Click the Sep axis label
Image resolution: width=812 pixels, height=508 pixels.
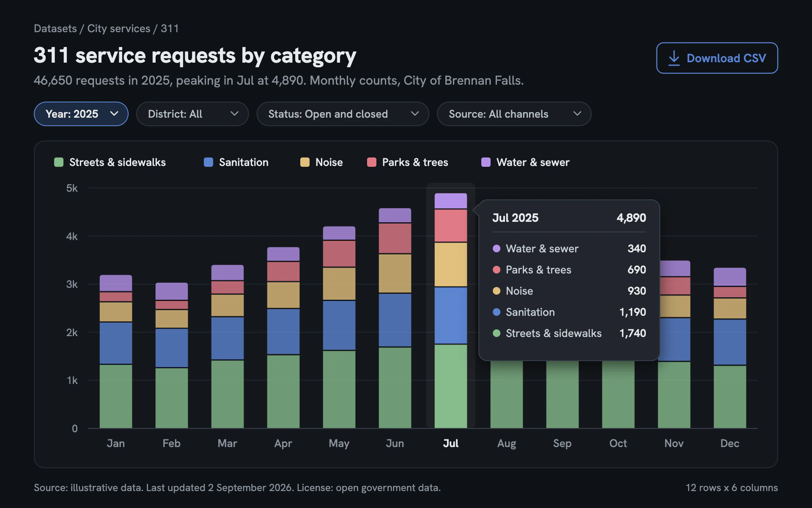coord(562,443)
